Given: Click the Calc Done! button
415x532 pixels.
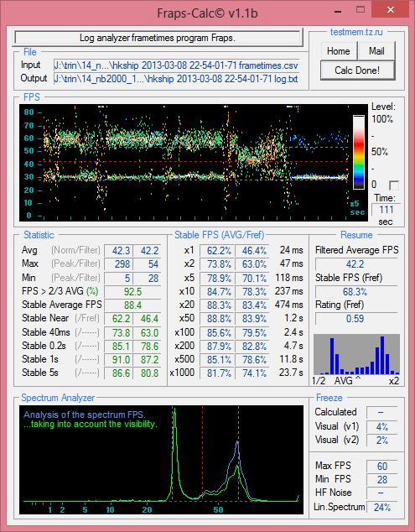Looking at the screenshot, I should (357, 70).
